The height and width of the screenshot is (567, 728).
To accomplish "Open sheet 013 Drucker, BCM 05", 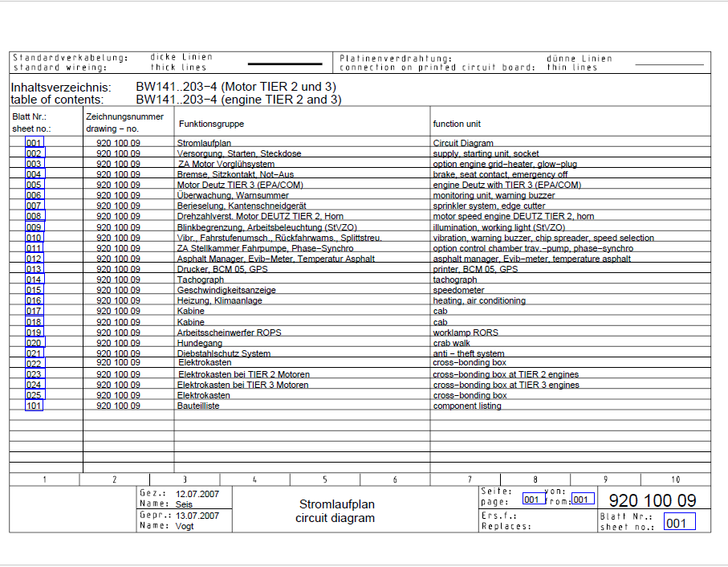I will coord(35,268).
